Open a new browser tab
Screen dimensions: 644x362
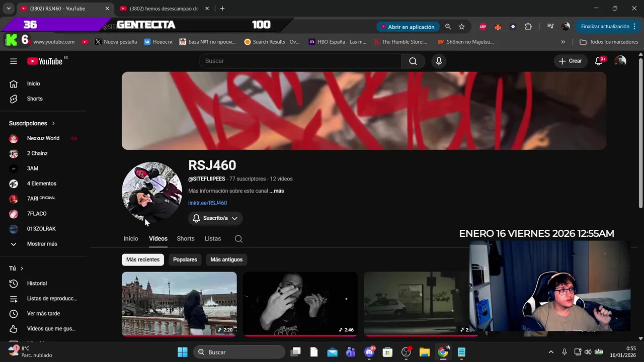(x=222, y=9)
